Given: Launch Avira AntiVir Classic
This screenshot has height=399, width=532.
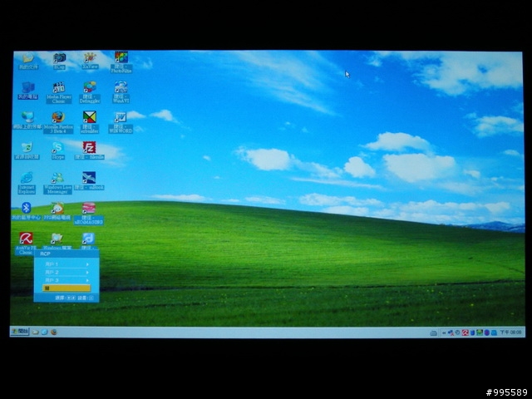Looking at the screenshot, I should 26,244.
